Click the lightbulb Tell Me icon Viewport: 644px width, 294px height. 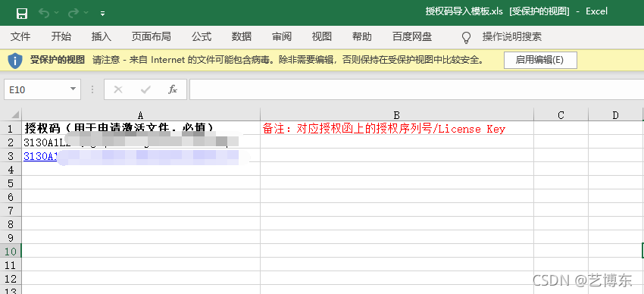[x=466, y=37]
